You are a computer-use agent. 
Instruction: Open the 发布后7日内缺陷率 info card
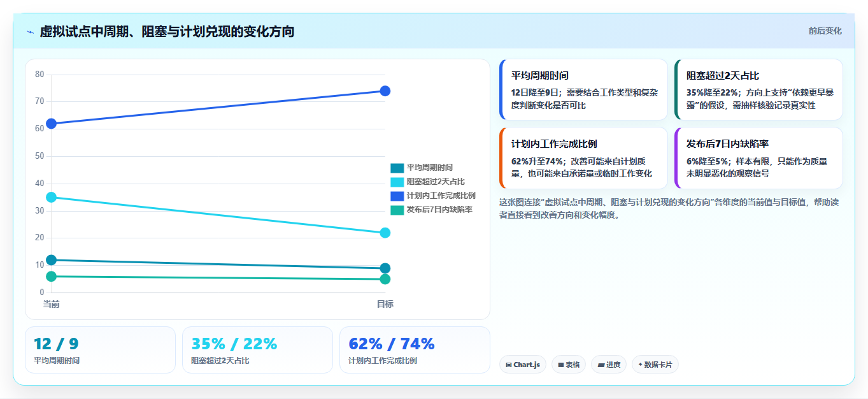click(x=758, y=158)
